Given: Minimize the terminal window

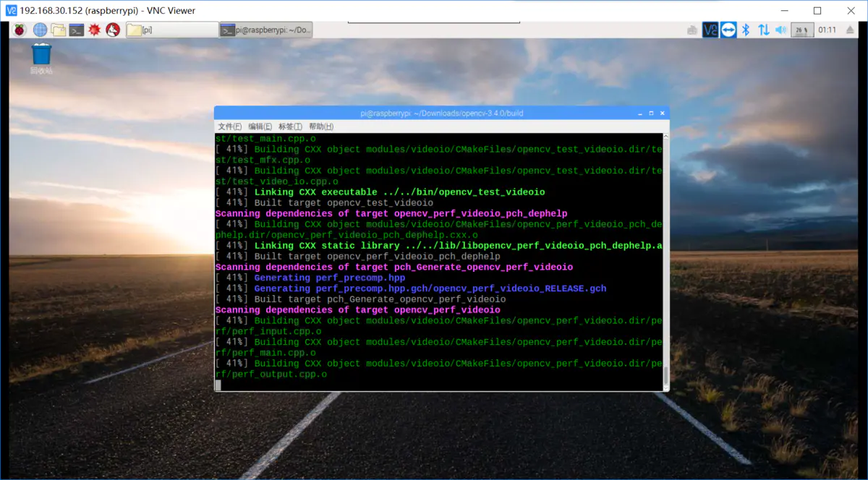Looking at the screenshot, I should tap(639, 113).
